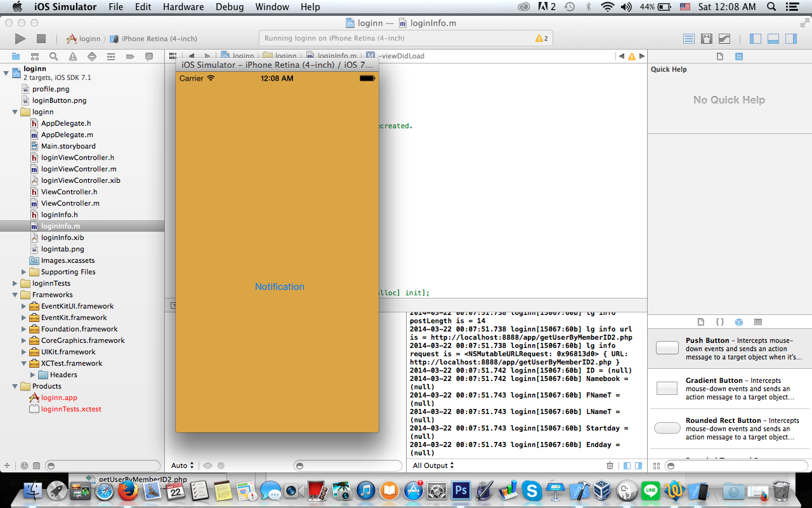Open the Symbol navigator
Viewport: 812px width, 508px height.
(x=35, y=57)
